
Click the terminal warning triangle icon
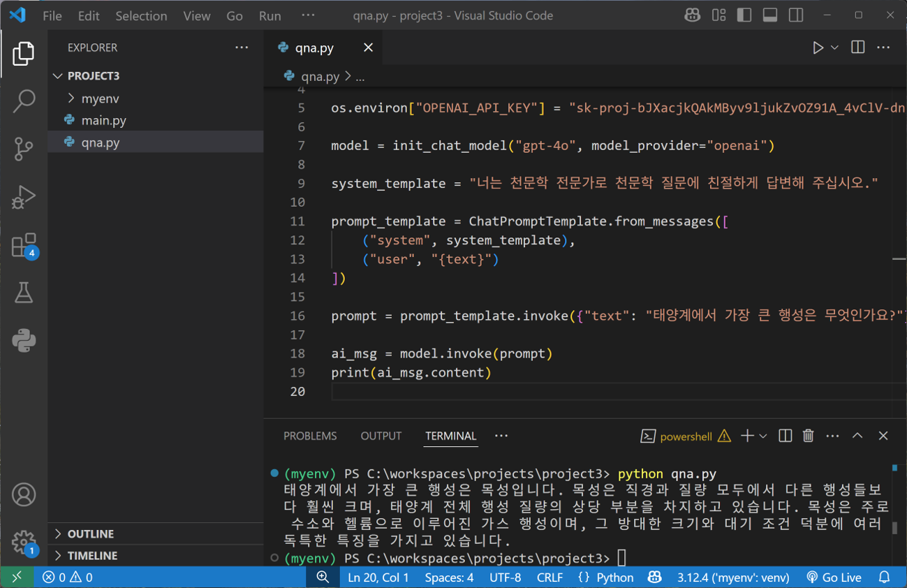tap(725, 436)
